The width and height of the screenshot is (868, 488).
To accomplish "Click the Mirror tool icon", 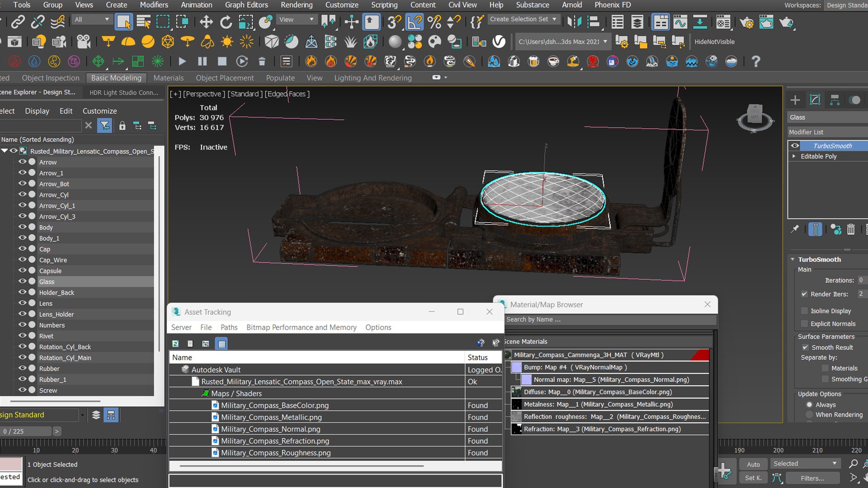I will (x=574, y=22).
